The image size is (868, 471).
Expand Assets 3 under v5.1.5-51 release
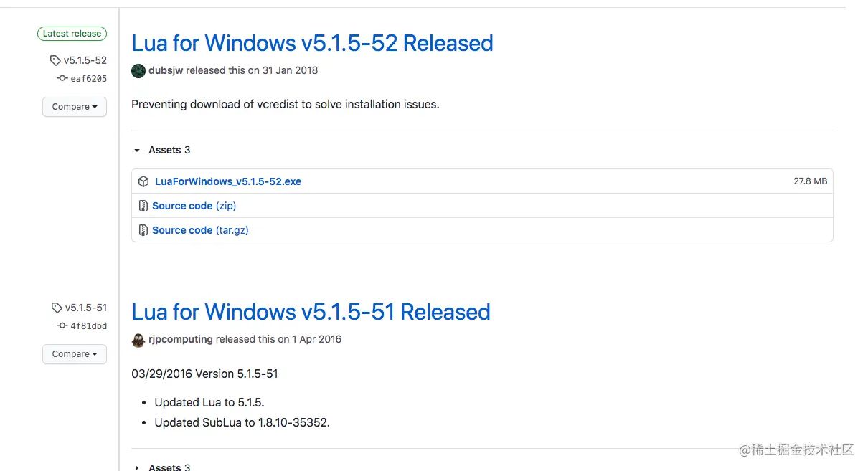click(x=137, y=467)
